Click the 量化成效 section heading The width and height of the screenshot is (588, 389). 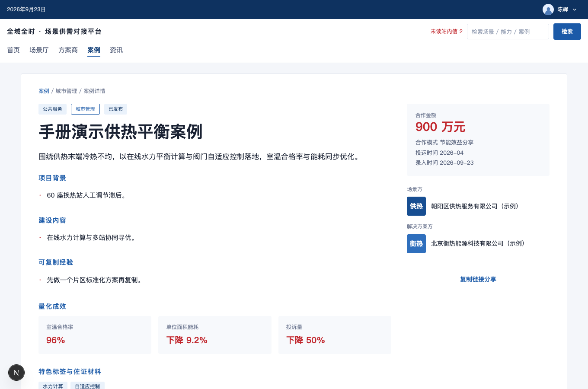point(52,306)
